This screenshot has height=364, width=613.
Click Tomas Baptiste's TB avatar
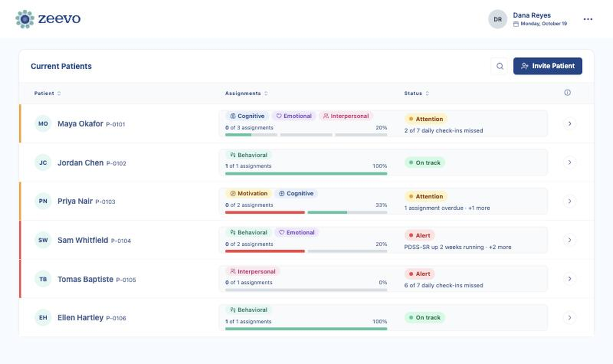coord(43,279)
